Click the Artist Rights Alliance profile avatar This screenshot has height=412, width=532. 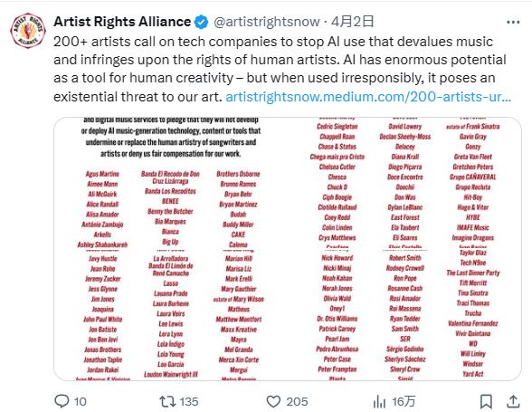(x=28, y=31)
